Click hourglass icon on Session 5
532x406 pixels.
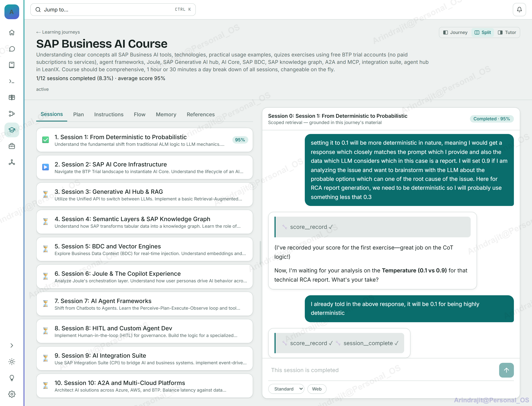coord(45,249)
